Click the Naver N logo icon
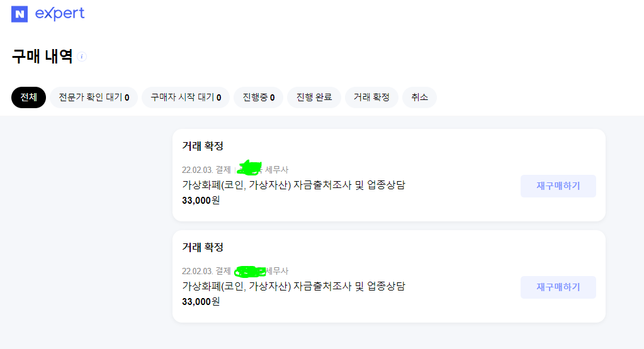This screenshot has width=644, height=349. pyautogui.click(x=20, y=14)
